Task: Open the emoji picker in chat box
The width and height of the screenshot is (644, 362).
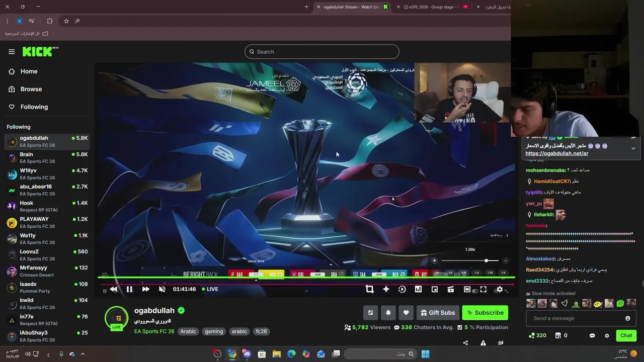Action: 627,318
